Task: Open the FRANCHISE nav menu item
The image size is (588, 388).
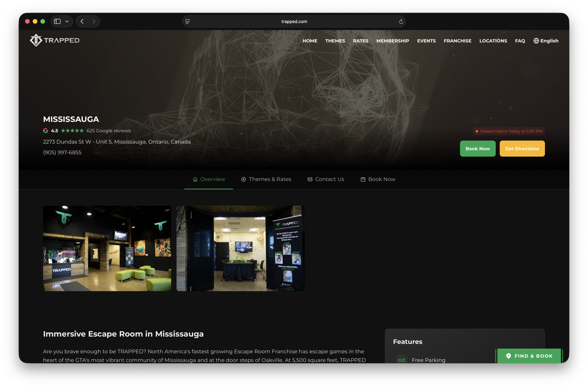Action: (458, 41)
